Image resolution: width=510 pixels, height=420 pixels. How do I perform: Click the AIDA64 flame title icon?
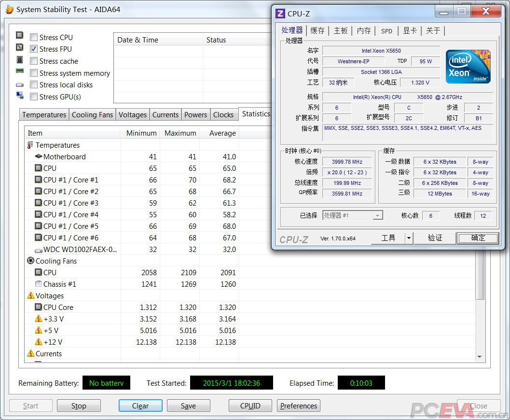(x=9, y=10)
